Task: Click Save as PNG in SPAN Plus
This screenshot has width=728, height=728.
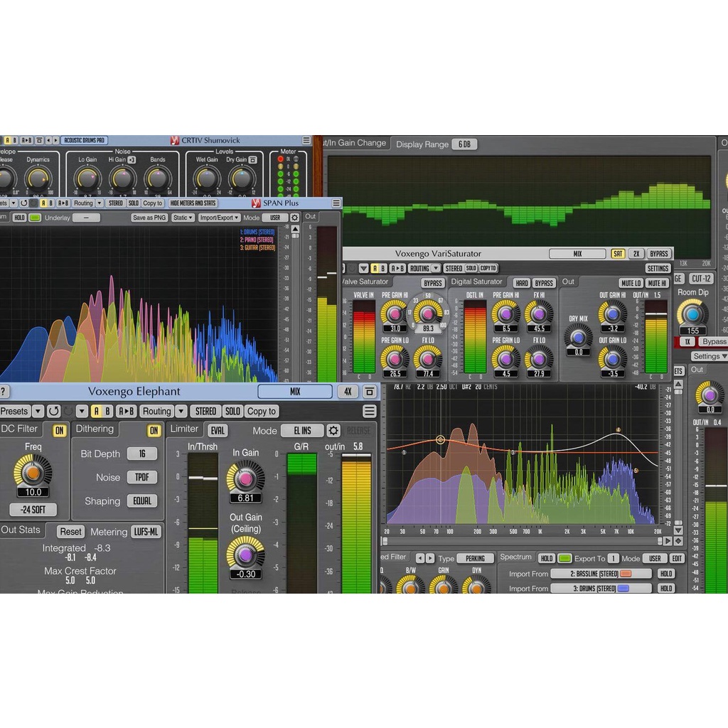Action: [149, 218]
